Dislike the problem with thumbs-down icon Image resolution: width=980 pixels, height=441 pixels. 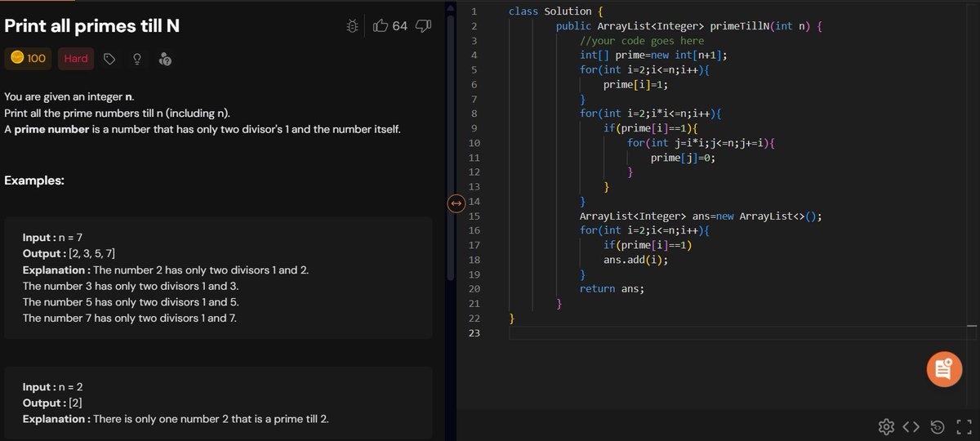click(x=423, y=26)
